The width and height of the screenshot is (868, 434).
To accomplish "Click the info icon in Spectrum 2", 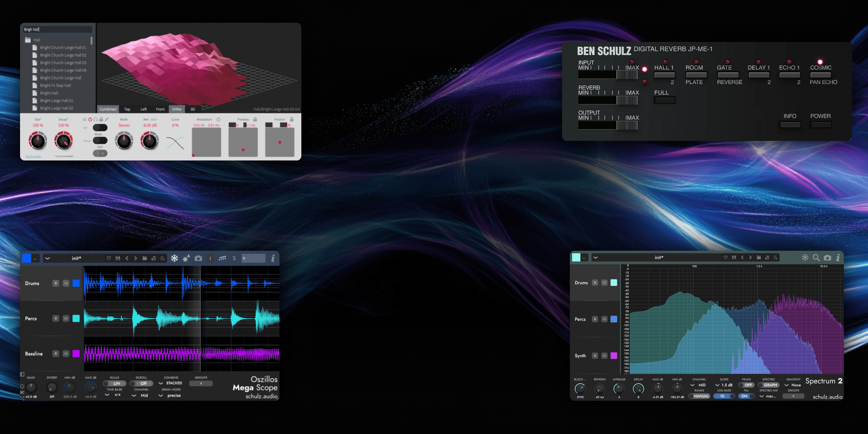I will click(838, 258).
